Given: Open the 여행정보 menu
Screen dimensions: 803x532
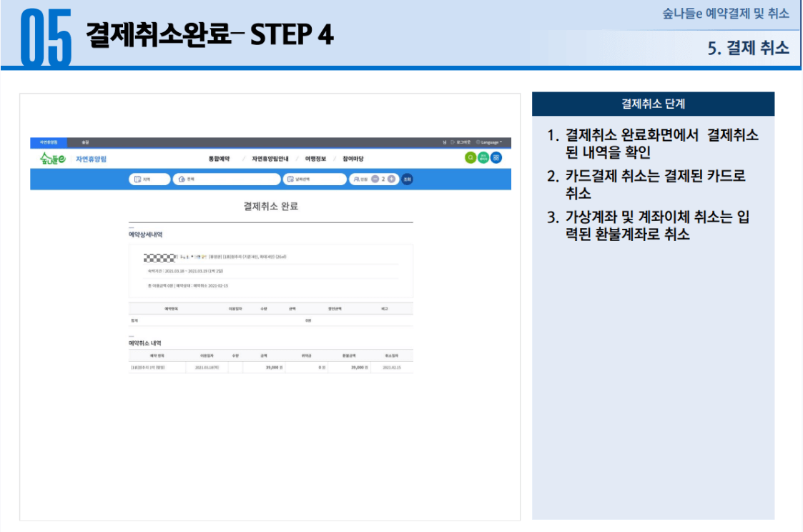Looking at the screenshot, I should coord(315,159).
